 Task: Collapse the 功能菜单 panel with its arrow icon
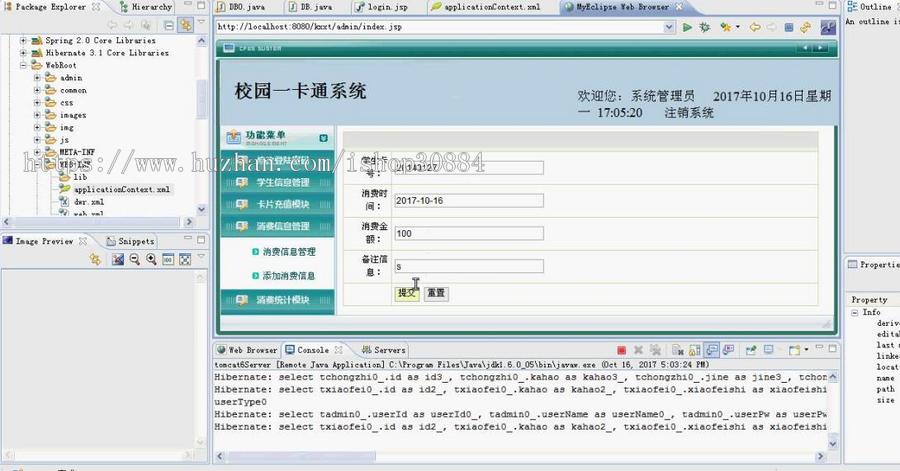[x=323, y=138]
